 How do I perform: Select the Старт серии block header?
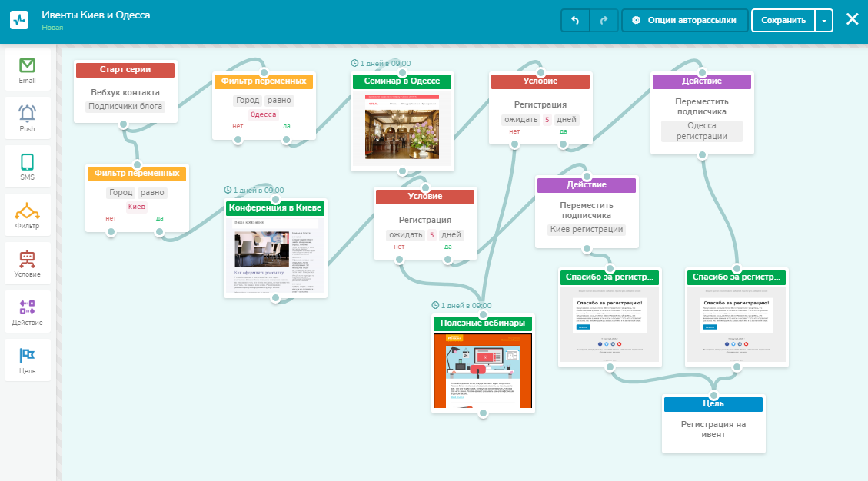pos(125,70)
